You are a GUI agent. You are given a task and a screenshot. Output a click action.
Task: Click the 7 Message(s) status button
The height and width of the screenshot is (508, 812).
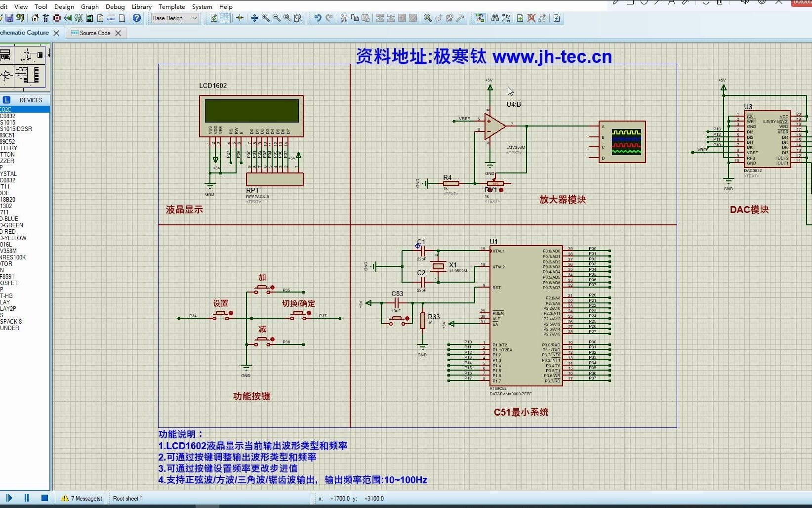click(81, 498)
